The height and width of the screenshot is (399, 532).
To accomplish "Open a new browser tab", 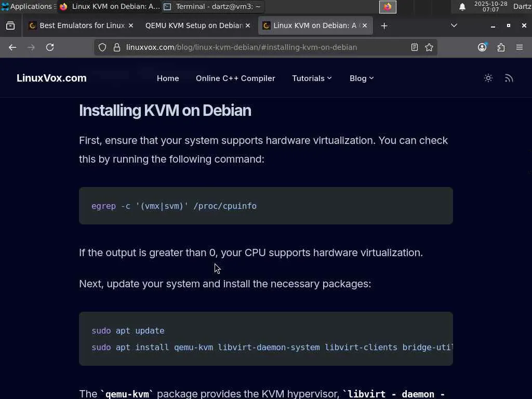I will 384,25.
